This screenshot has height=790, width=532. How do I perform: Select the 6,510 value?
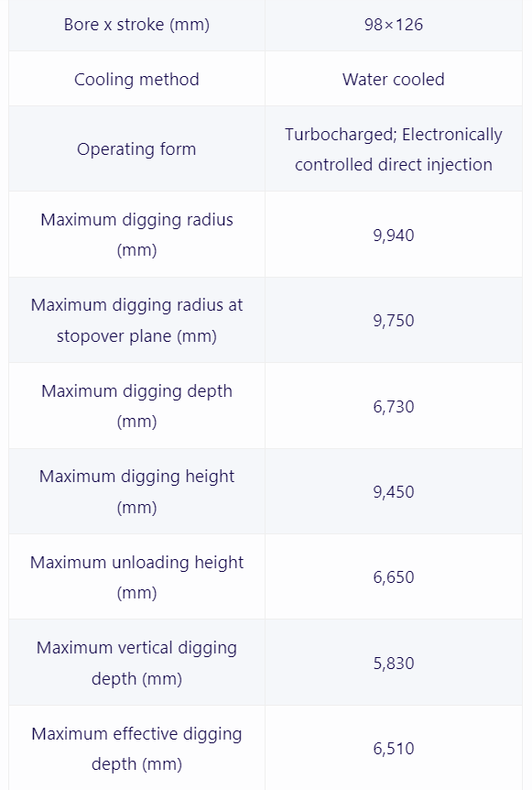pyautogui.click(x=394, y=749)
